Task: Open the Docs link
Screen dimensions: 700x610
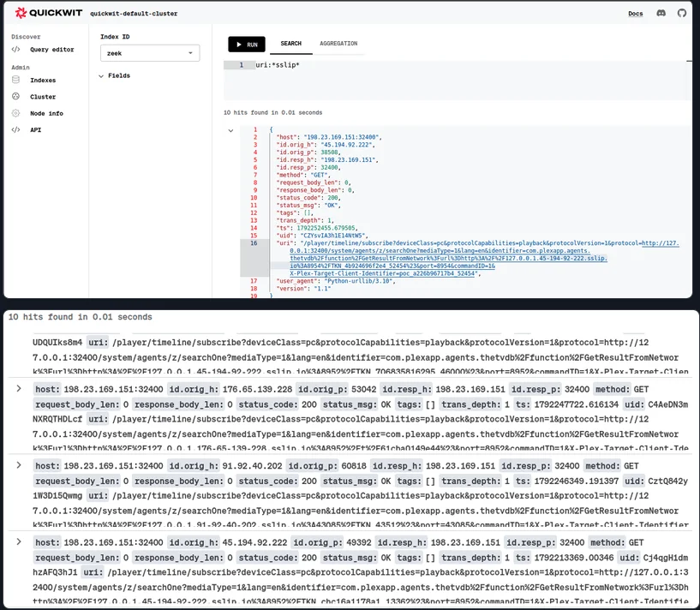Action: tap(635, 14)
